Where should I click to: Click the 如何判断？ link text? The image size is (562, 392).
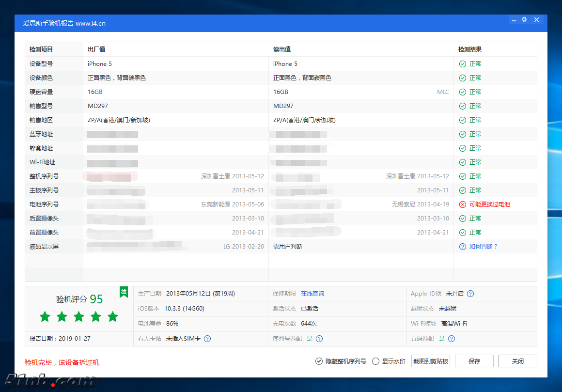pos(483,247)
